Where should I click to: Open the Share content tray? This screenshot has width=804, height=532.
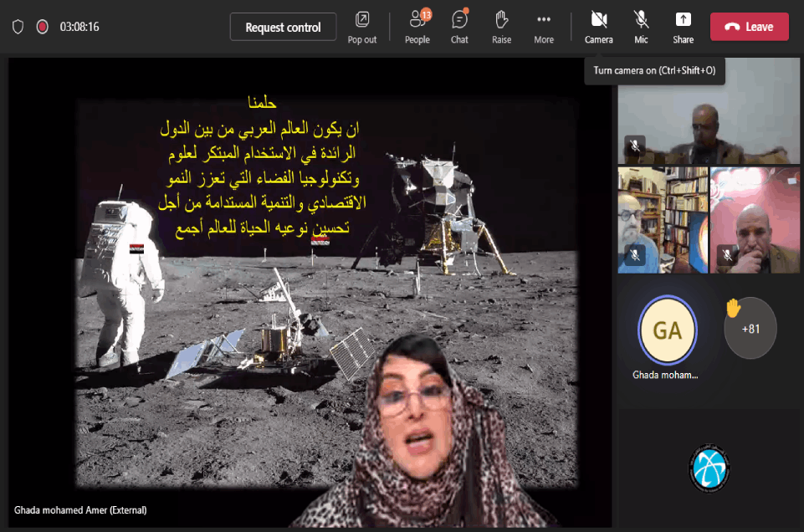point(683,27)
